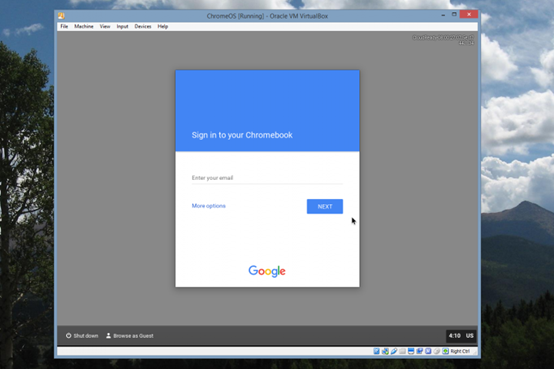
Task: Open the Input menu
Action: coord(122,27)
